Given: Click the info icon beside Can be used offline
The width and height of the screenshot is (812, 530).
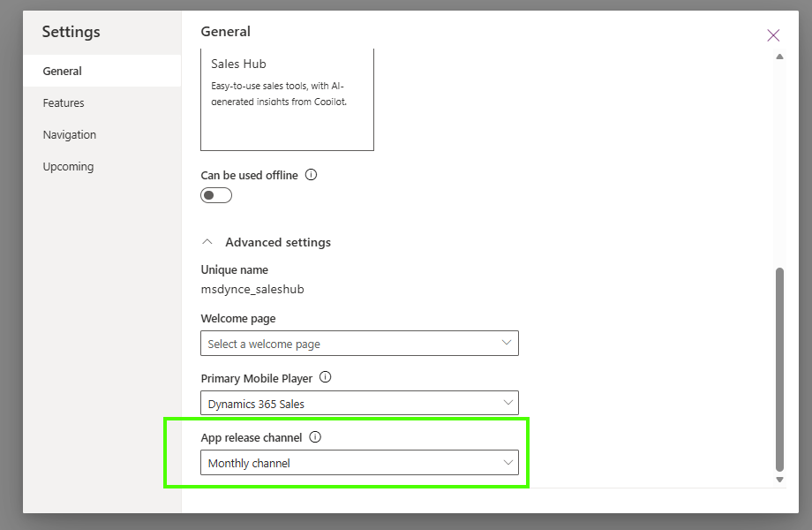Looking at the screenshot, I should (x=311, y=175).
